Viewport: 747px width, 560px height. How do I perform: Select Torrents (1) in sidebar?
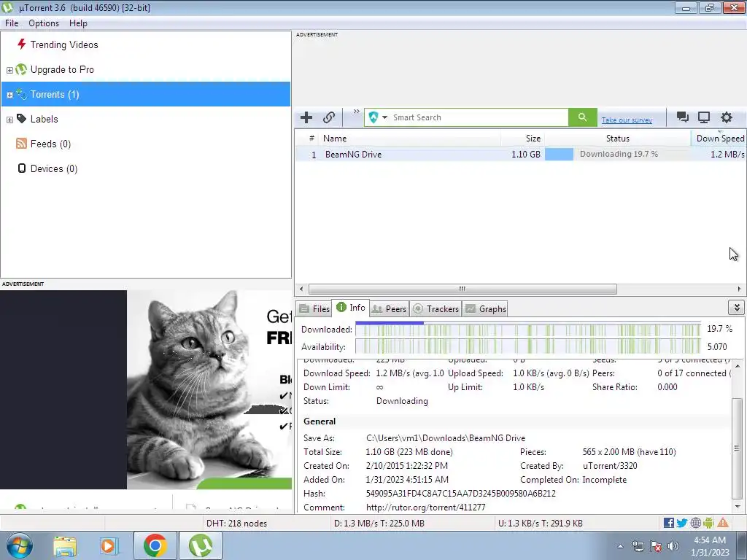[x=146, y=94]
